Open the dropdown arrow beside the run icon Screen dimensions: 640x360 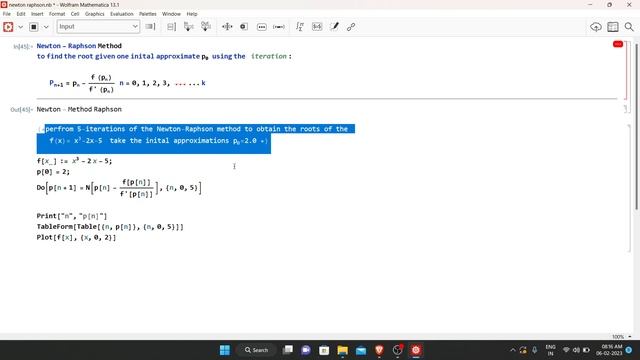point(20,27)
